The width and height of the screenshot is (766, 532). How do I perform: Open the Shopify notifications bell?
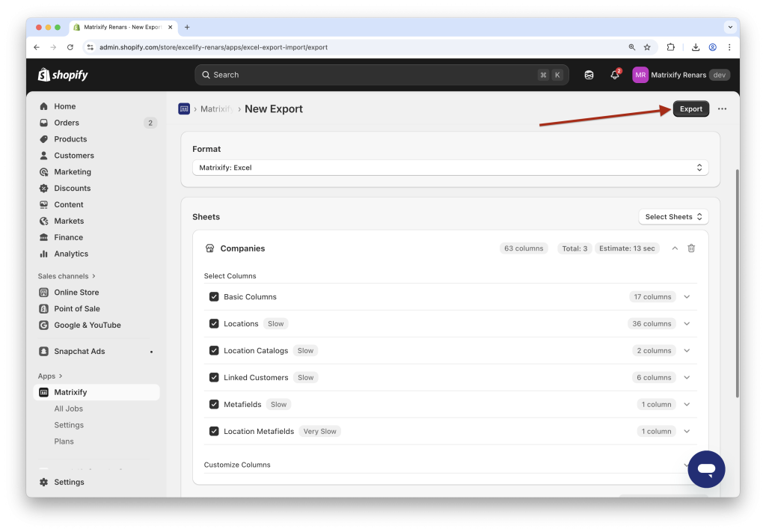pos(613,74)
